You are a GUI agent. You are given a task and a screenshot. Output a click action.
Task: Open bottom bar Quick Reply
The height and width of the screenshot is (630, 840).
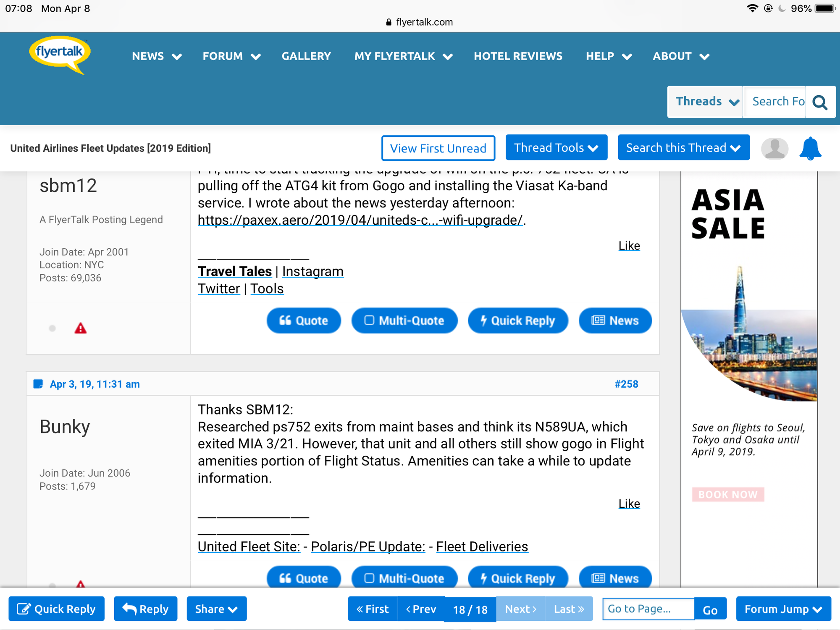pyautogui.click(x=56, y=609)
